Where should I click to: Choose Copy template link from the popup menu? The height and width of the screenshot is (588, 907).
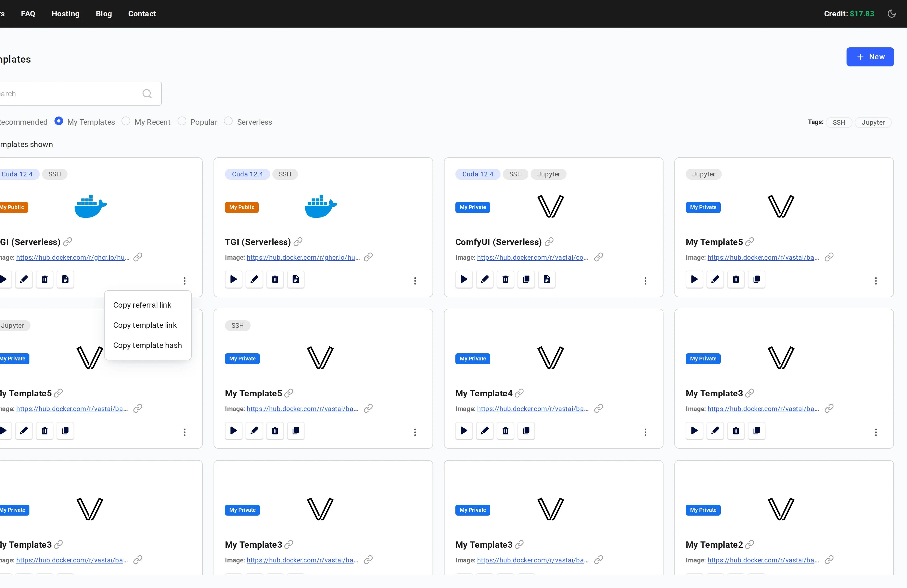148,325
